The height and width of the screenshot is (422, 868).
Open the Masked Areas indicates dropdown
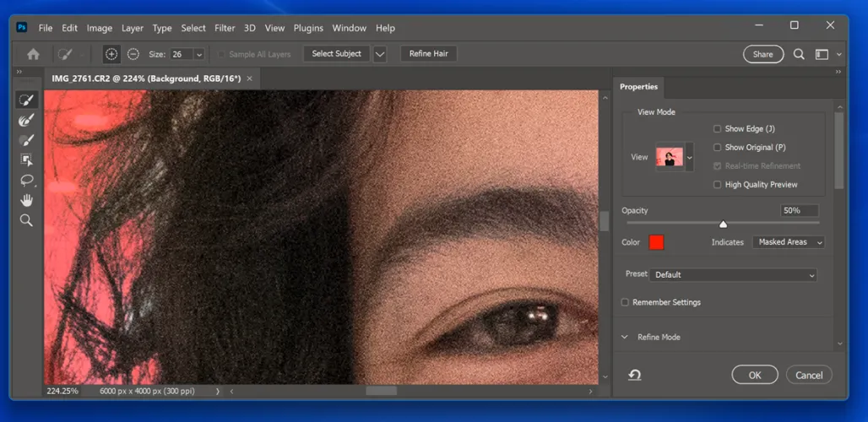(x=789, y=242)
